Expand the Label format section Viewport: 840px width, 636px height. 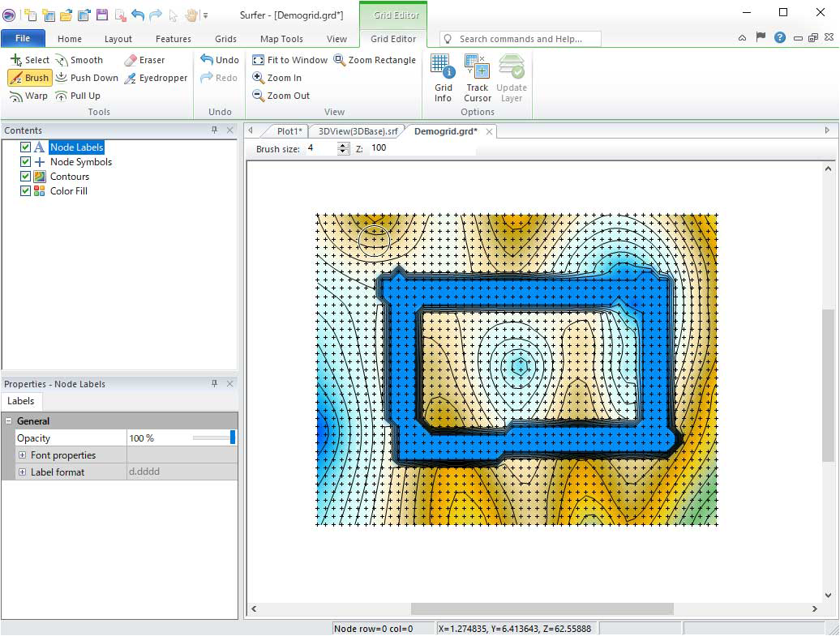click(23, 472)
